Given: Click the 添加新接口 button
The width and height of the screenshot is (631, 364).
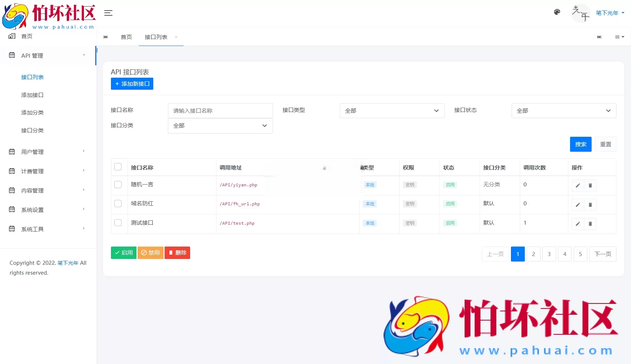Looking at the screenshot, I should click(x=132, y=84).
